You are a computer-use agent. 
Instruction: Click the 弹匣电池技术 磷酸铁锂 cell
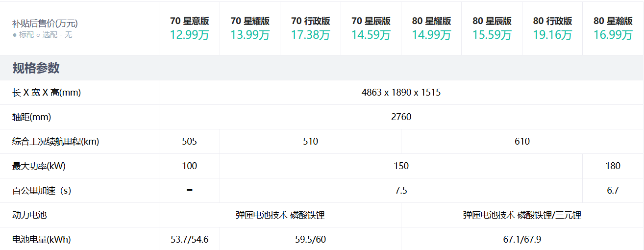coord(280,215)
